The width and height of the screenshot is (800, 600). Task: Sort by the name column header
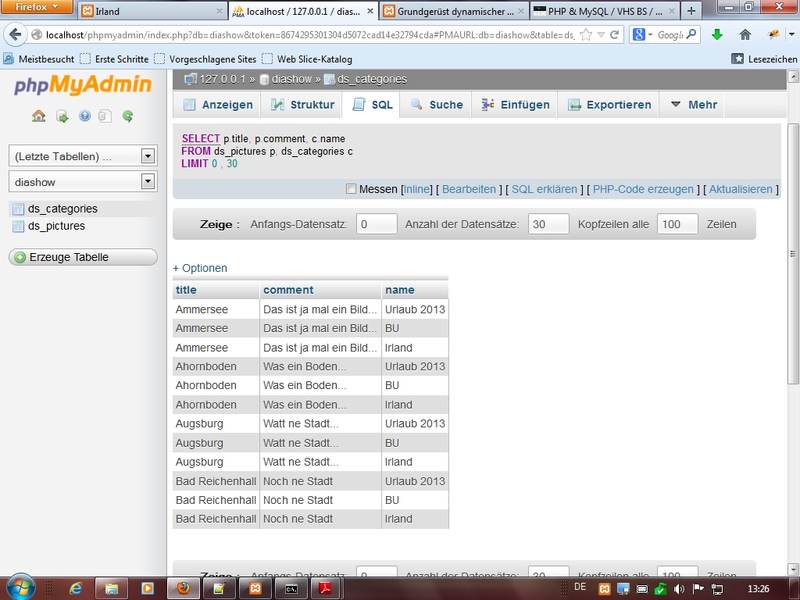tap(399, 290)
